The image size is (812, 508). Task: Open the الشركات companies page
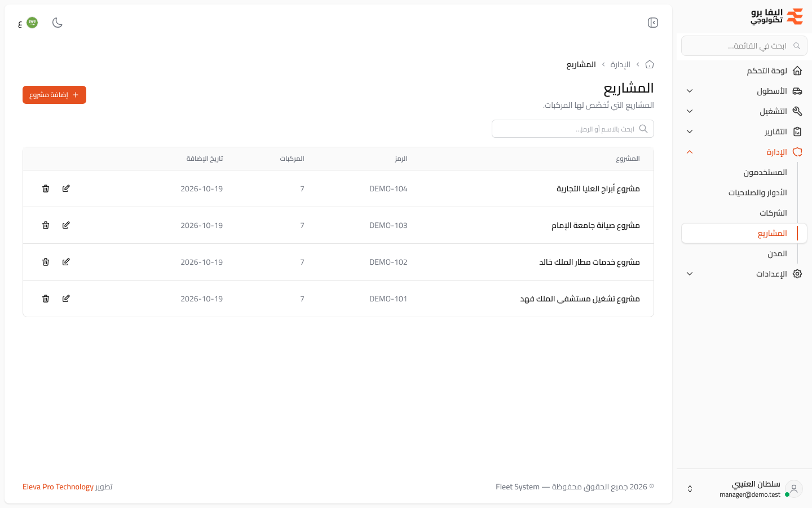(x=744, y=213)
